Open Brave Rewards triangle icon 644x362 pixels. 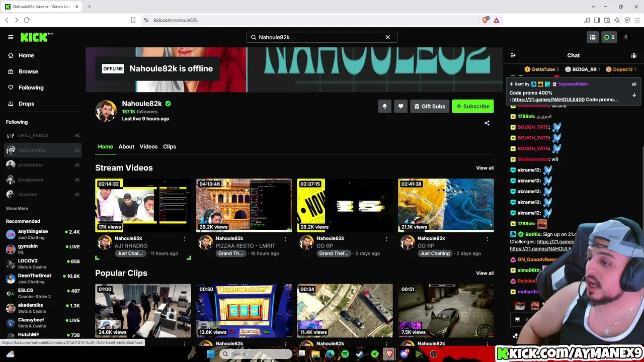coord(496,20)
